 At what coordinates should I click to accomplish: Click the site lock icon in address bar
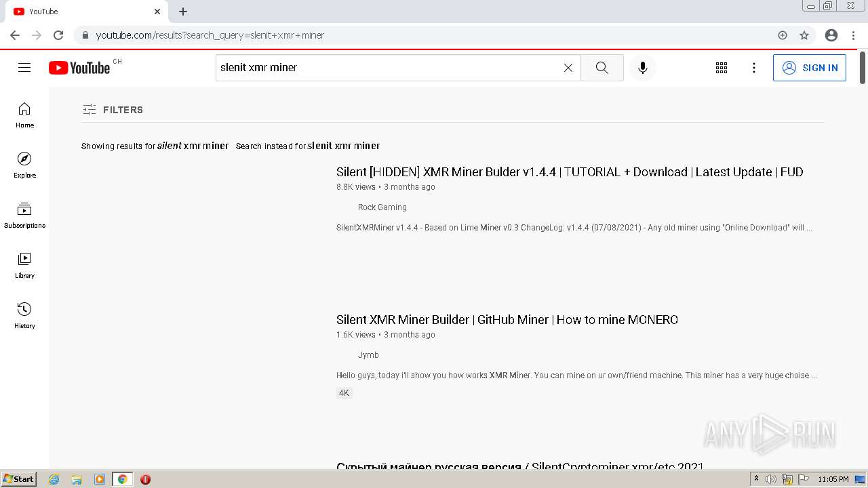[85, 35]
